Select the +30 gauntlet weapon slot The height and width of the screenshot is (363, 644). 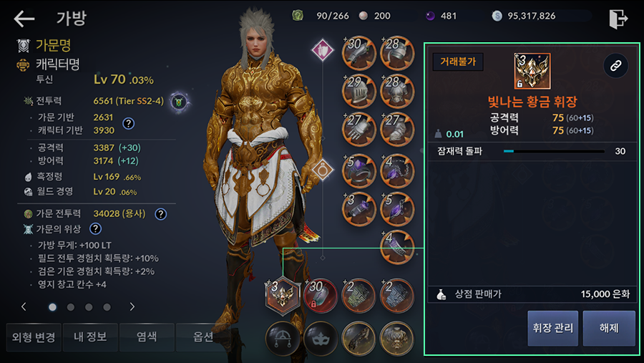pyautogui.click(x=358, y=53)
